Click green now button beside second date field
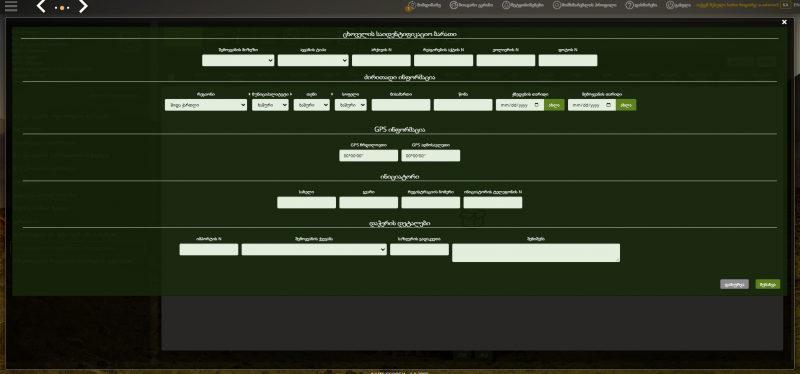Image resolution: width=800 pixels, height=374 pixels. click(626, 105)
